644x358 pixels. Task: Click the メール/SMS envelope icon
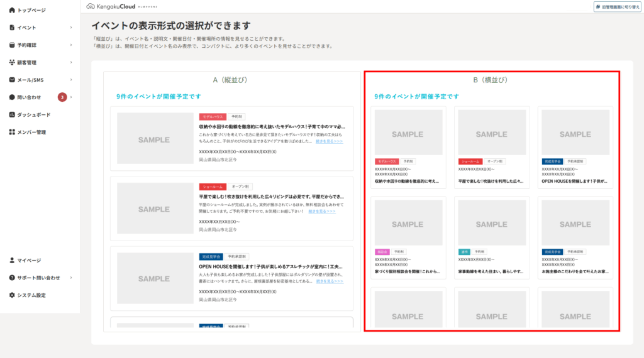(12, 80)
